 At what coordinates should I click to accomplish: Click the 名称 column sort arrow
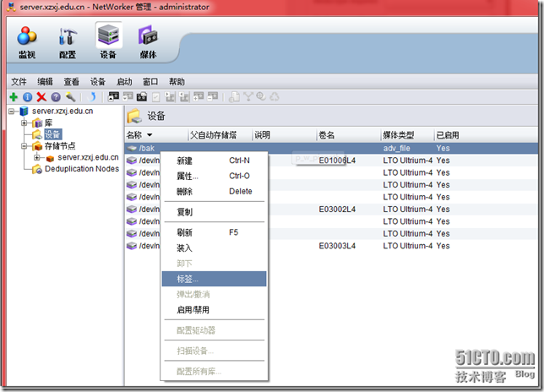point(150,135)
